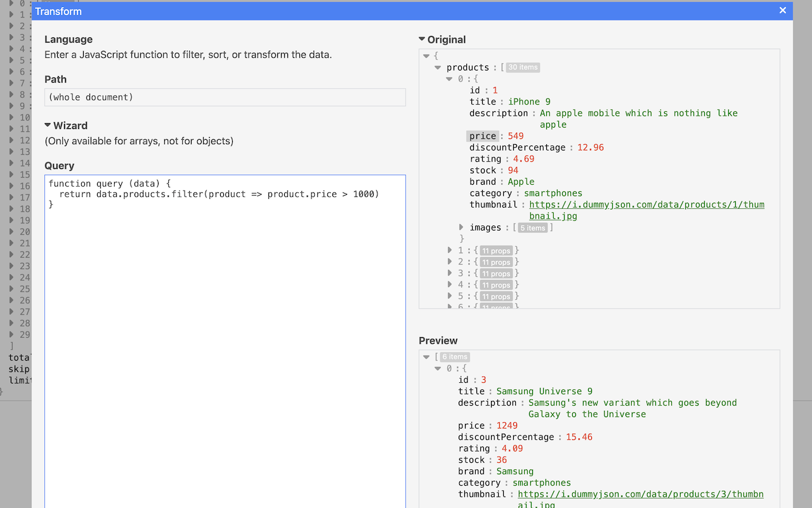This screenshot has height=508, width=812.
Task: Select the highlighted price key in Original
Action: (x=483, y=136)
